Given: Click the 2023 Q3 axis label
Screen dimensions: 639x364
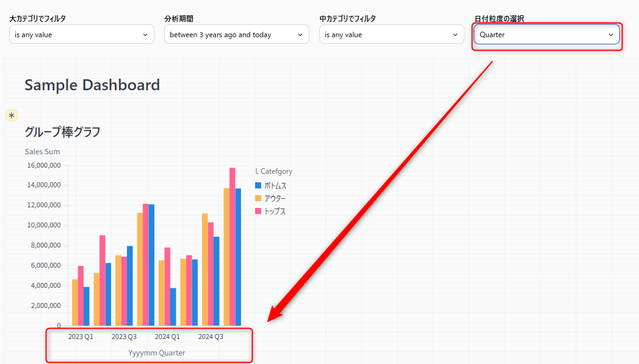Looking at the screenshot, I should pos(124,337).
